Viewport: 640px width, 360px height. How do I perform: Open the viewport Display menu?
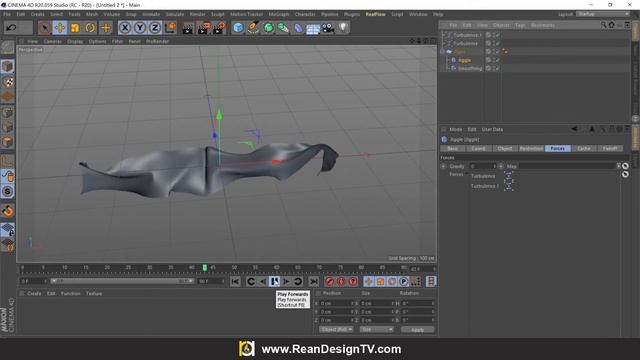click(75, 41)
